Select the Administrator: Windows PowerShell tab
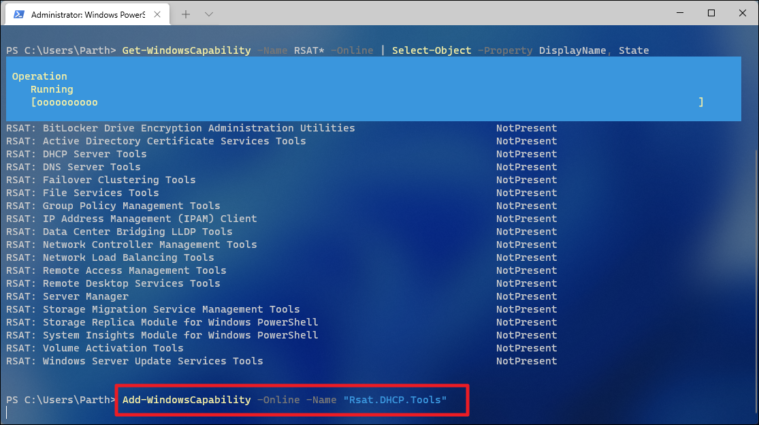 click(88, 15)
